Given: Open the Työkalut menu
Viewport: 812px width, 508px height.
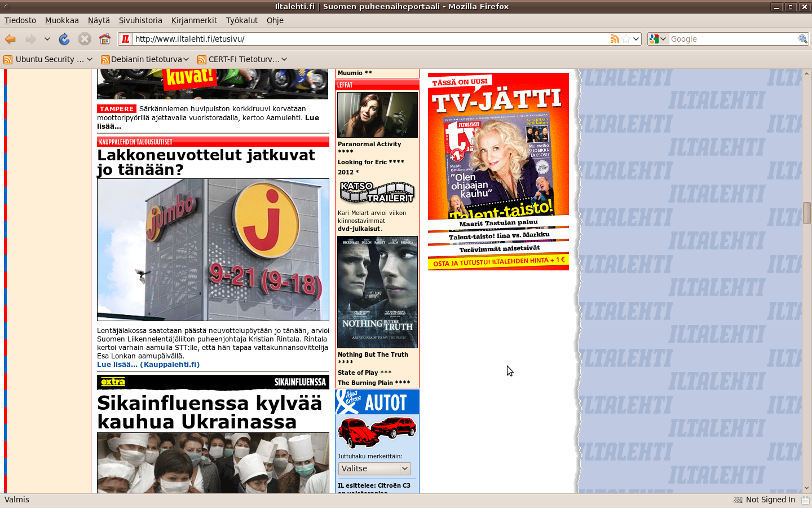Looking at the screenshot, I should 242,20.
